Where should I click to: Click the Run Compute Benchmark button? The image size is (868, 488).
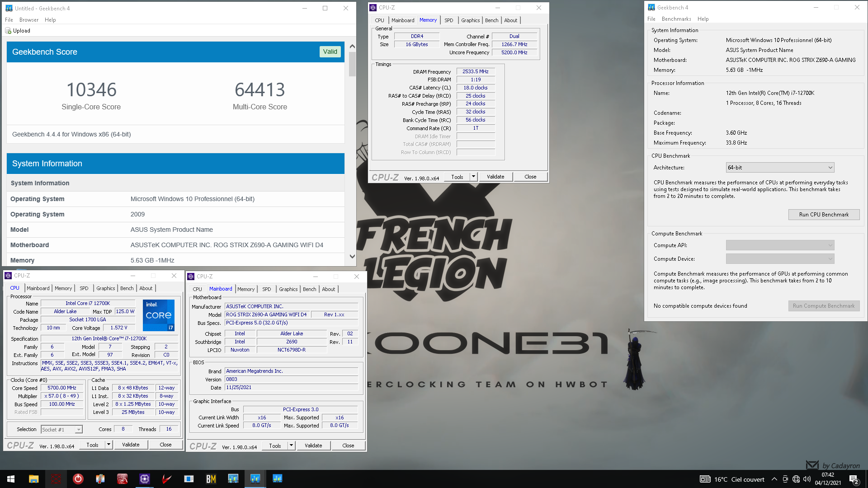pyautogui.click(x=824, y=306)
